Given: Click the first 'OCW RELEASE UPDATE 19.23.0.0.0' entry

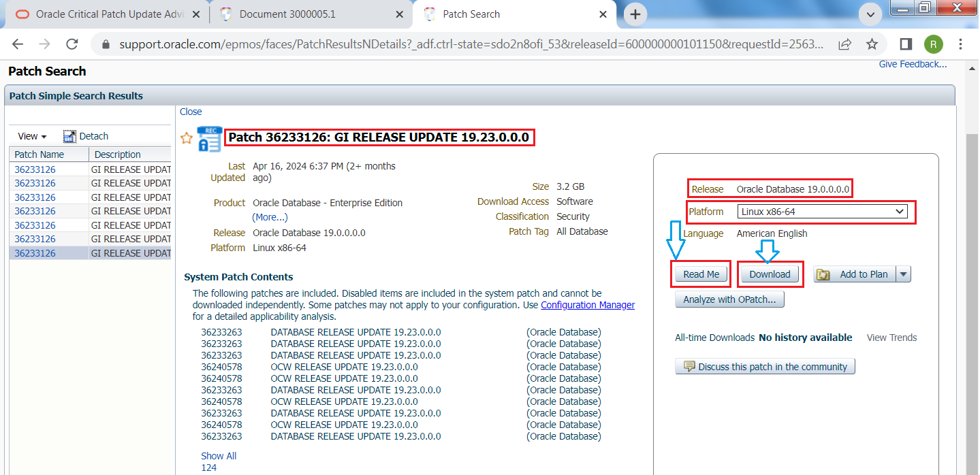Looking at the screenshot, I should [344, 367].
